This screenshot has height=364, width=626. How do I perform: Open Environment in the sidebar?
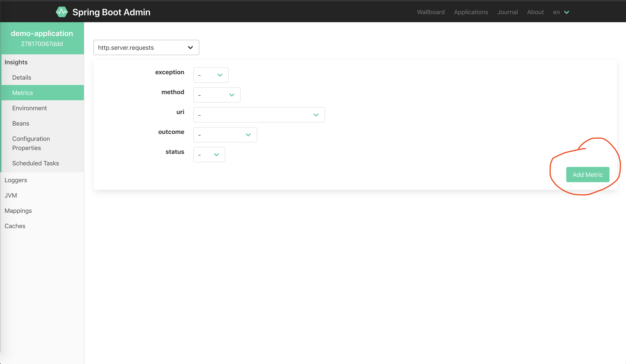(x=29, y=108)
